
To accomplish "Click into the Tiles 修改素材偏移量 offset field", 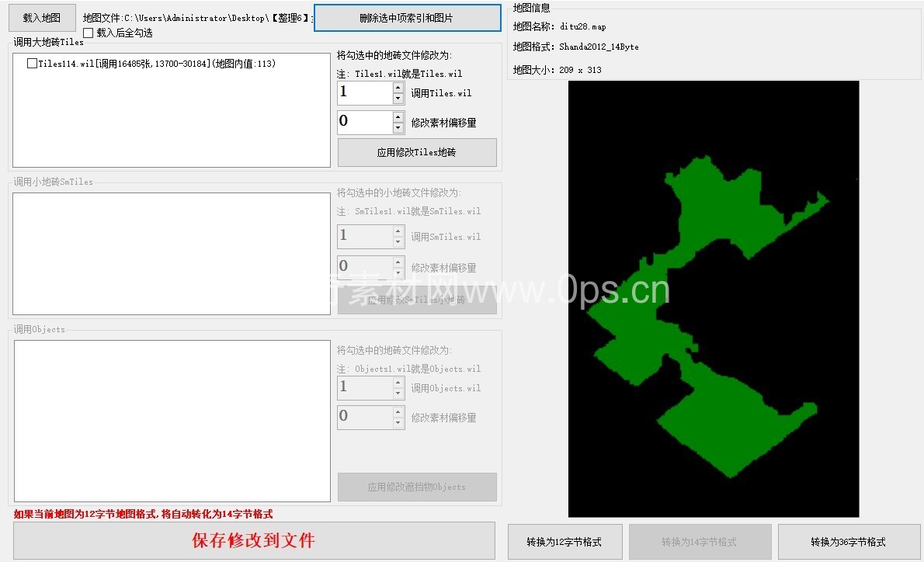I will click(x=364, y=122).
